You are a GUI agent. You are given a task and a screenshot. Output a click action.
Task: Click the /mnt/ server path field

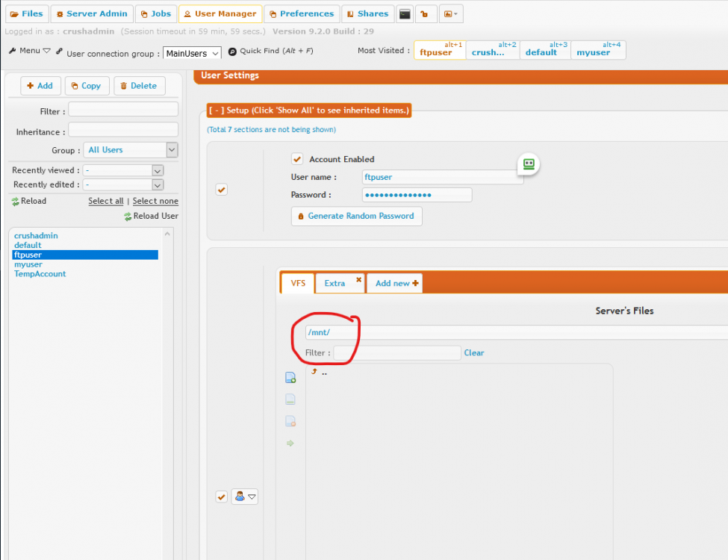pos(516,332)
